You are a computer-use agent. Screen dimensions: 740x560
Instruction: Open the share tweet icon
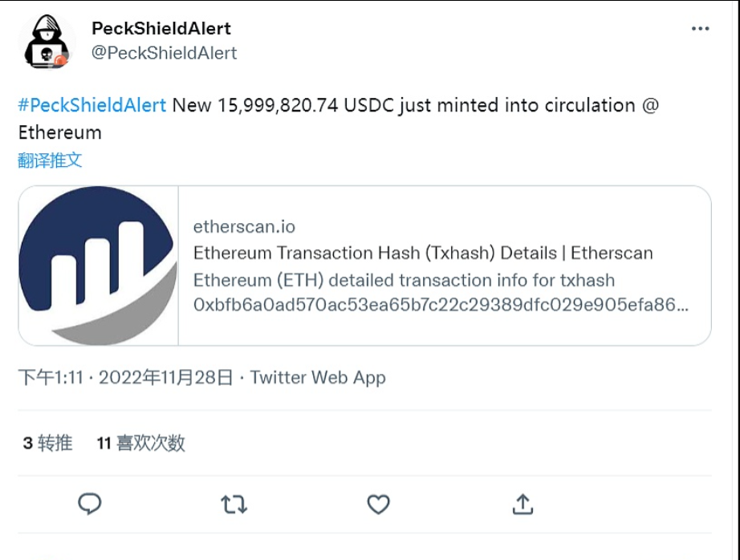point(522,504)
